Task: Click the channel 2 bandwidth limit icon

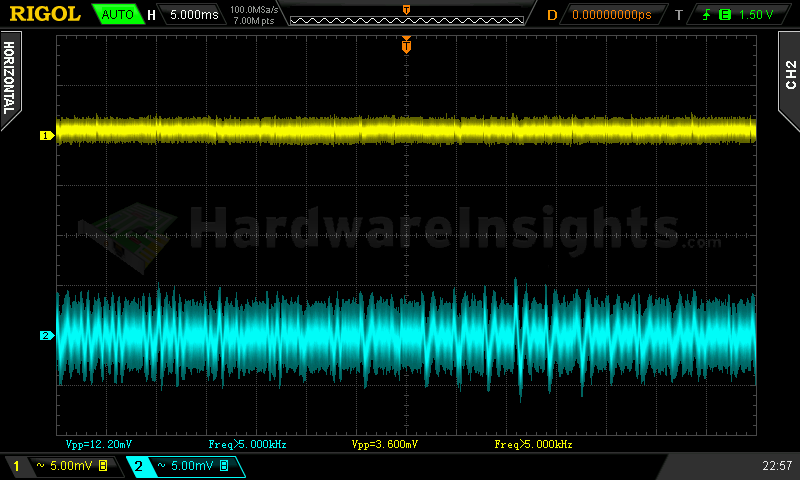Action: 224,466
